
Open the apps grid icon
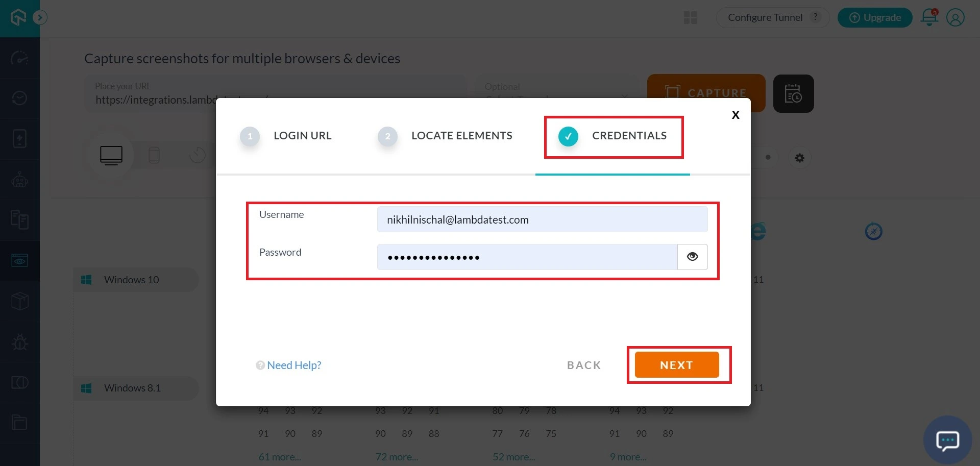690,18
